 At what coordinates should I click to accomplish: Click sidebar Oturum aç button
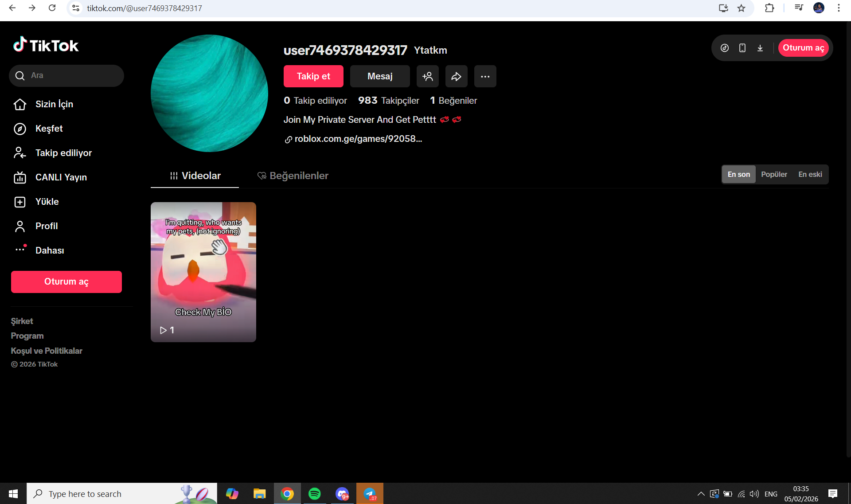point(66,282)
